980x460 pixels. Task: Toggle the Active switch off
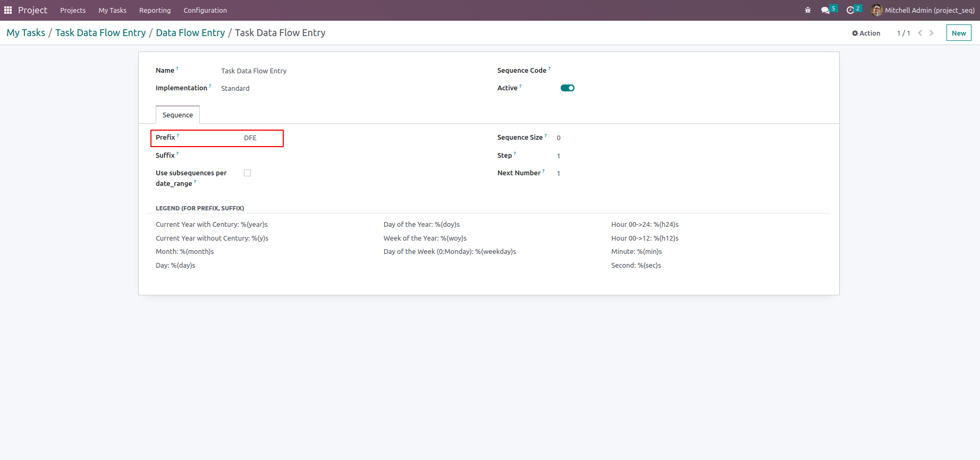coord(568,88)
